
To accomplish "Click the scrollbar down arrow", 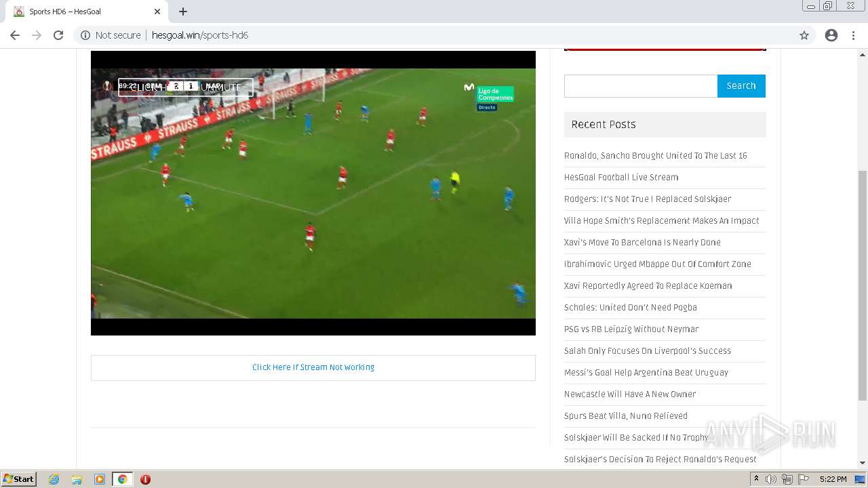I will (863, 463).
